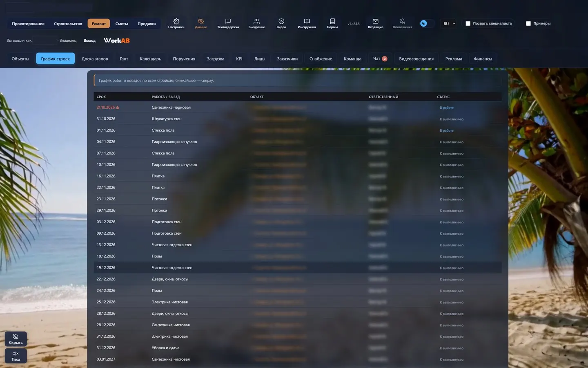This screenshot has width=588, height=368.
Task: Open the Видеосовещания tab
Action: tap(416, 59)
